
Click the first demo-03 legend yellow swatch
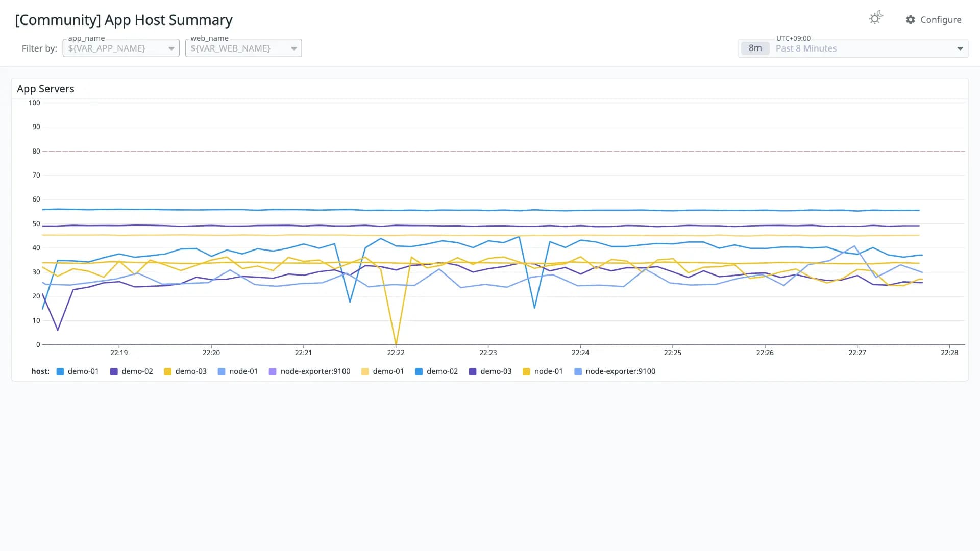pos(168,372)
